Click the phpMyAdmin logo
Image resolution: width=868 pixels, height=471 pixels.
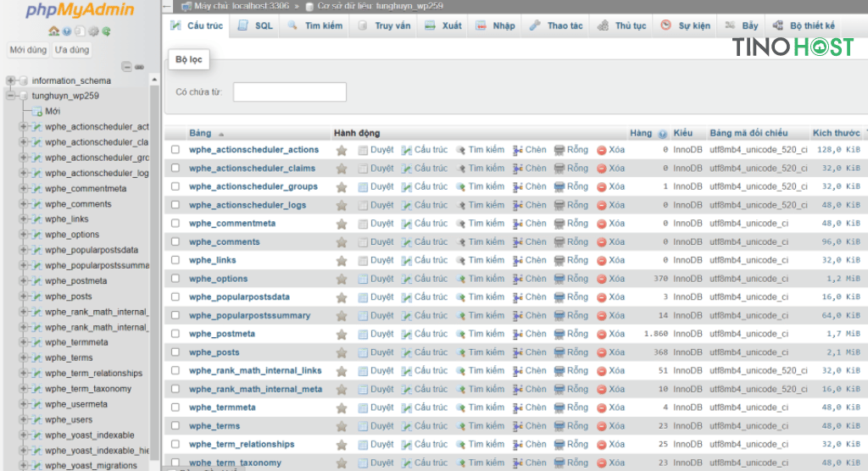click(81, 10)
